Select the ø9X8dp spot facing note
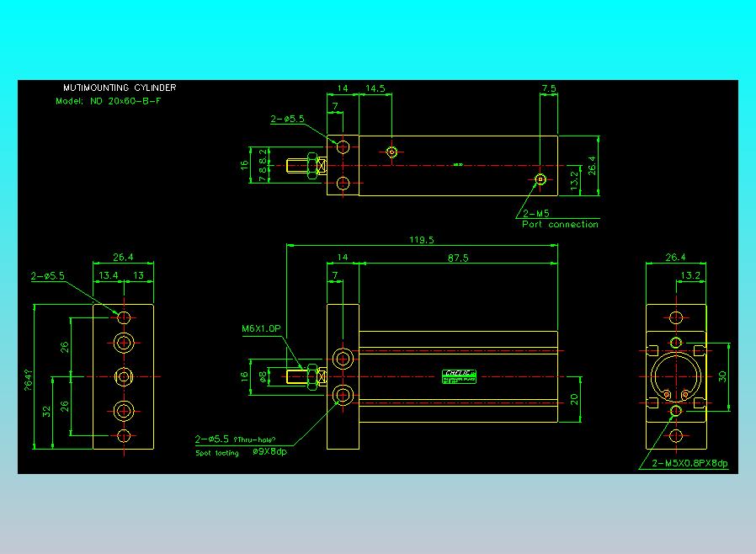756x554 pixels. click(x=270, y=452)
